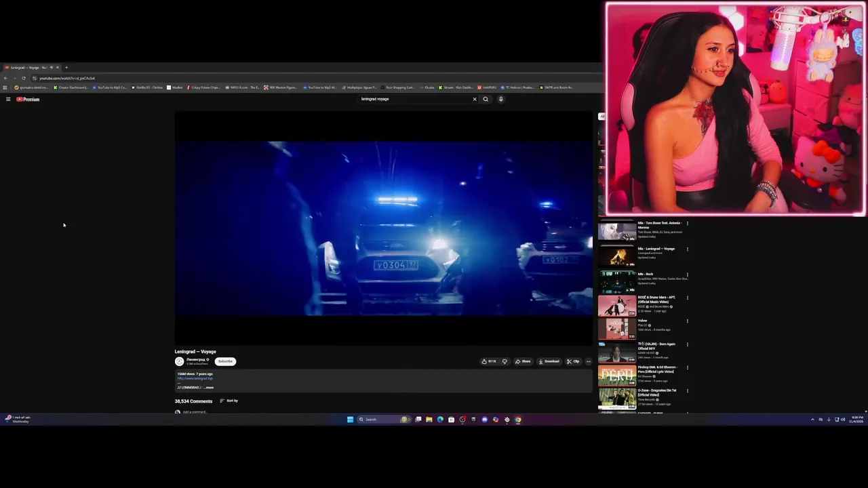This screenshot has width=868, height=488.
Task: Expand the description with '...more'
Action: pos(208,388)
